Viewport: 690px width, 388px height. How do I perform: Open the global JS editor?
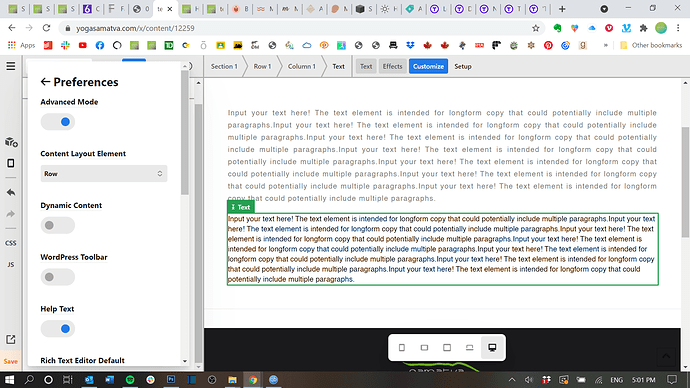pyautogui.click(x=11, y=264)
